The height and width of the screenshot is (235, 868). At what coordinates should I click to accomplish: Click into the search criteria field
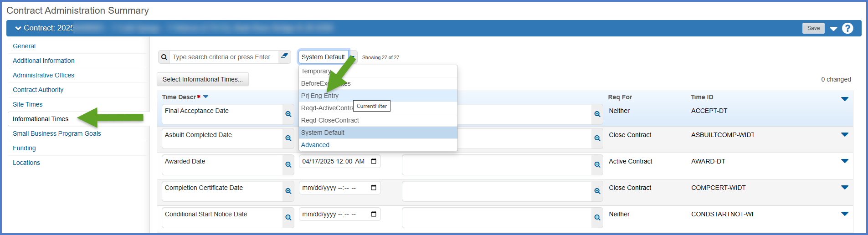(x=223, y=57)
